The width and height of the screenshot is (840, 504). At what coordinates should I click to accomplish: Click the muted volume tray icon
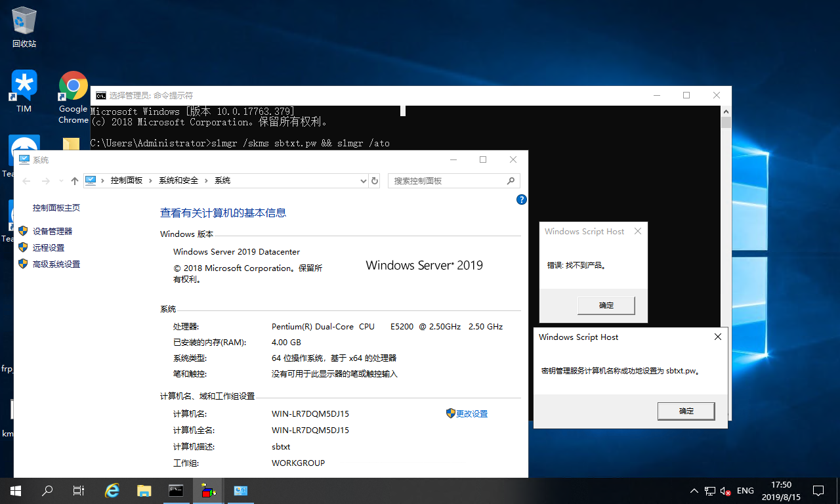point(725,491)
